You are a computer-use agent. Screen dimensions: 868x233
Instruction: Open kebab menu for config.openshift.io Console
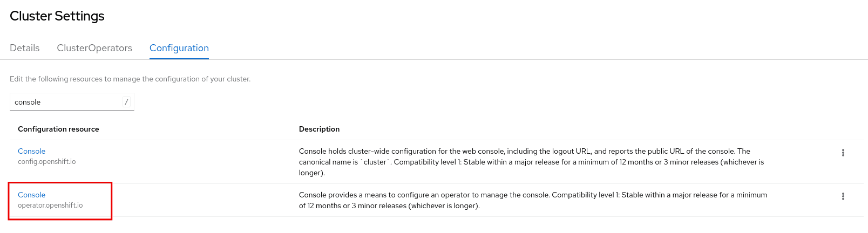[843, 153]
